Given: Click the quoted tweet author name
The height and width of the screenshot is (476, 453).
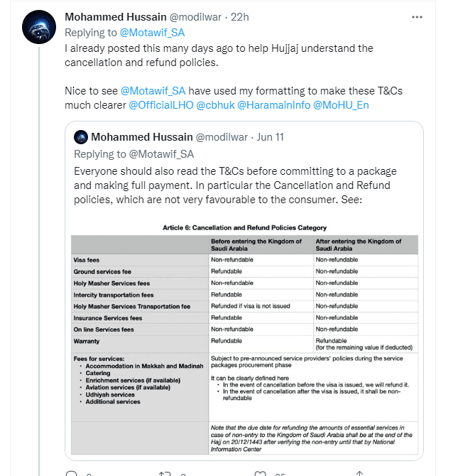Looking at the screenshot, I should click(x=140, y=137).
